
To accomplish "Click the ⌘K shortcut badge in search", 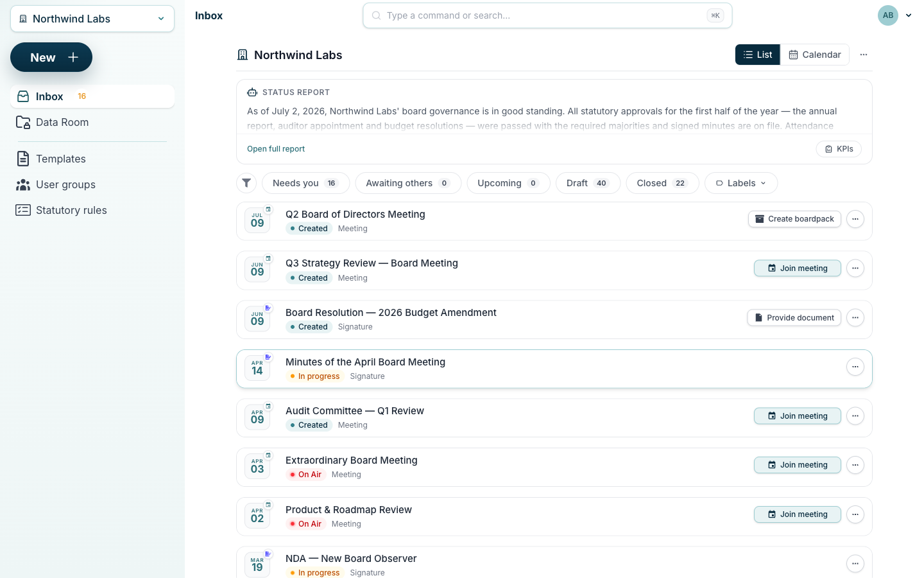I will point(715,15).
